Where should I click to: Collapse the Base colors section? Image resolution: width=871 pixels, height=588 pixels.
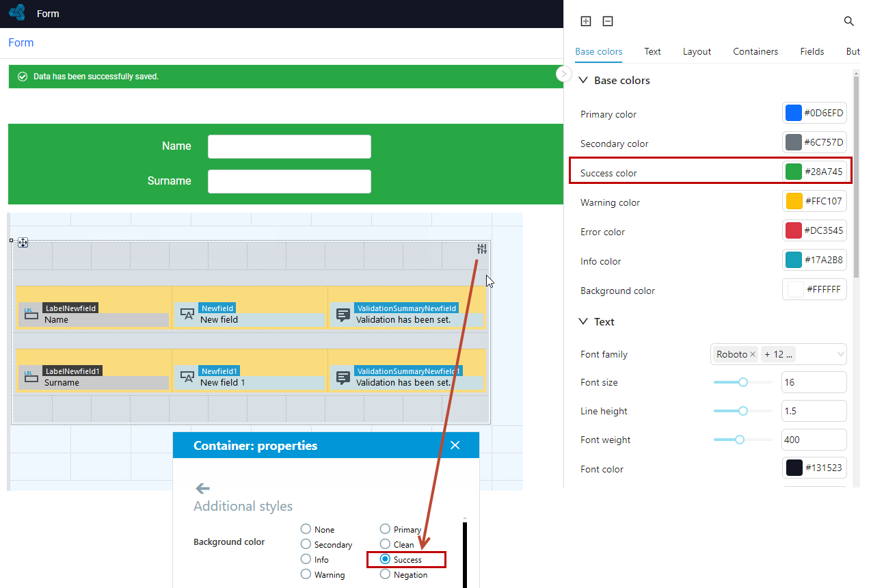click(x=583, y=80)
